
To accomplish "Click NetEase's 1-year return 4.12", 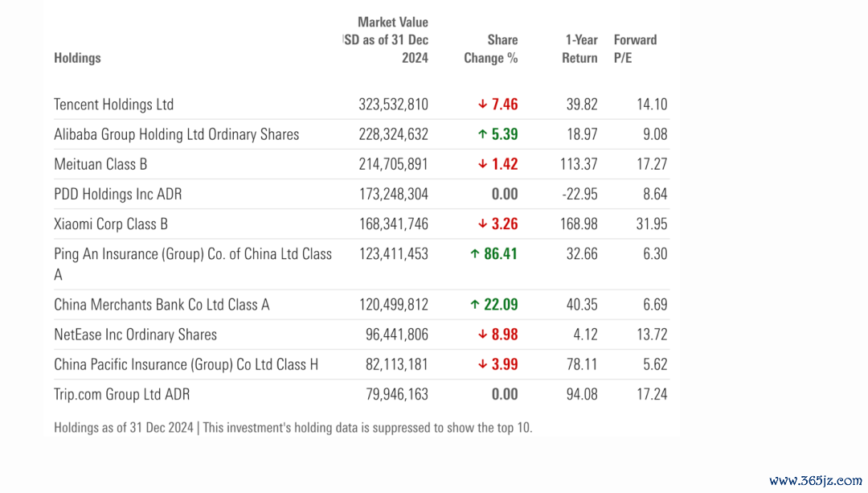I will pos(585,335).
